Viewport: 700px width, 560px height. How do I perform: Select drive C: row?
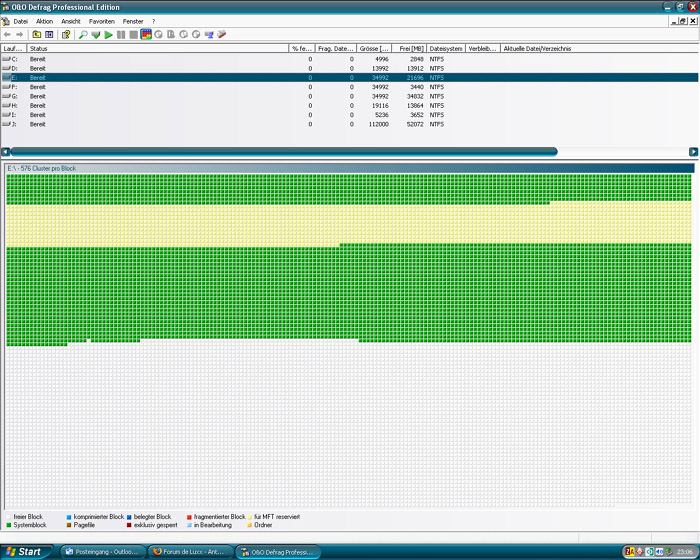click(x=350, y=59)
